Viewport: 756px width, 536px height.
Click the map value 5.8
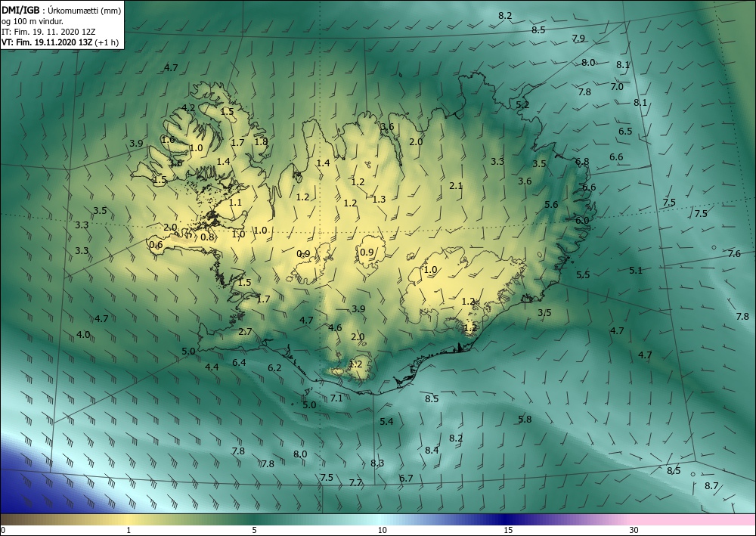(x=525, y=420)
